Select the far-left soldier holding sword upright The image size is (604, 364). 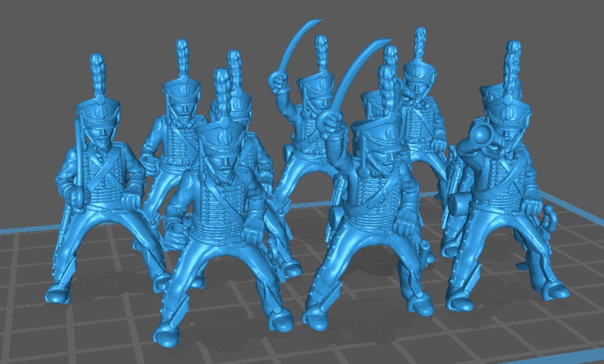pos(97,180)
